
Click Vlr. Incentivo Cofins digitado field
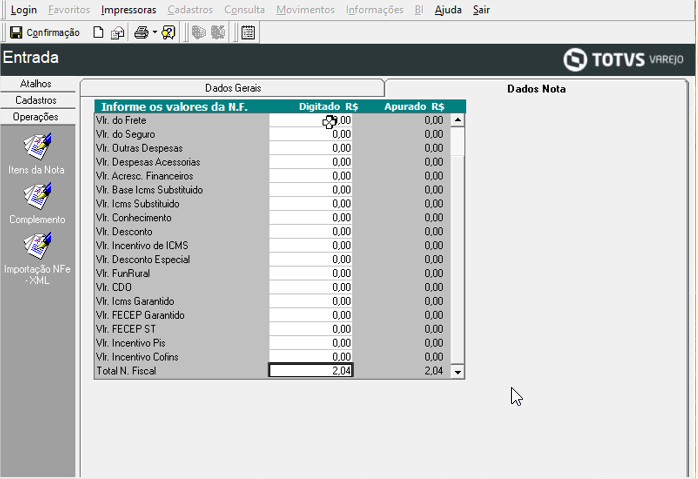pos(311,357)
